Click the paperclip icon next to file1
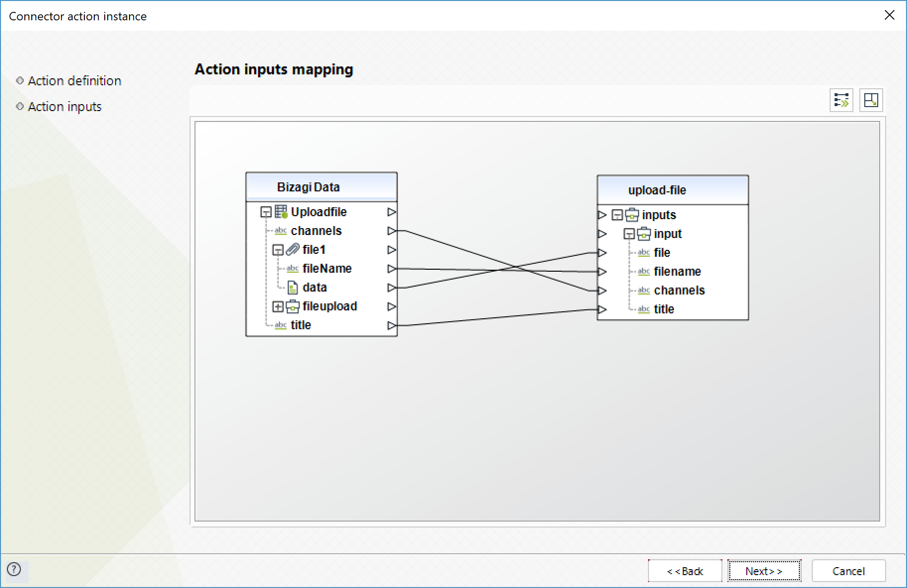The width and height of the screenshot is (907, 588). (293, 249)
